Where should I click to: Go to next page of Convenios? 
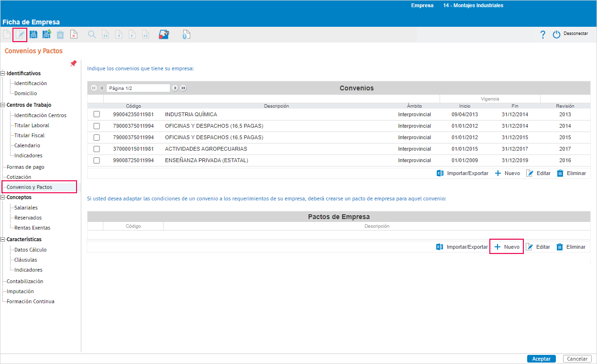(x=175, y=88)
